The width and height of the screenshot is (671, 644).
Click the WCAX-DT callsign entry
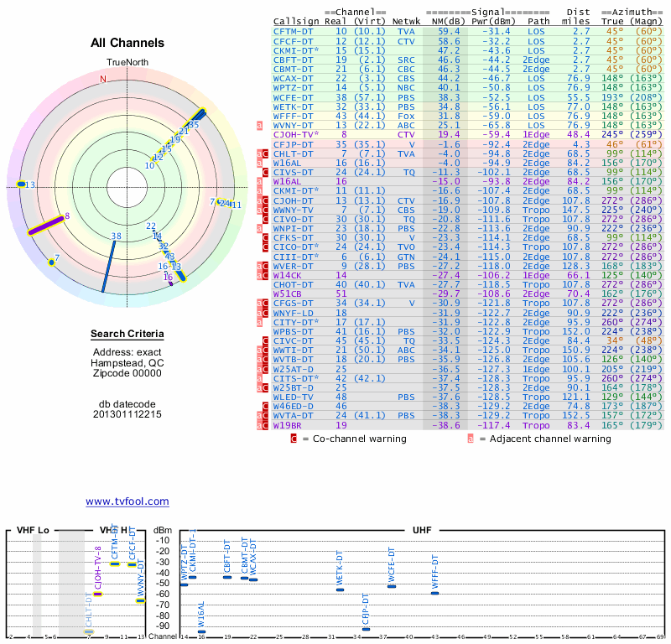click(x=294, y=78)
